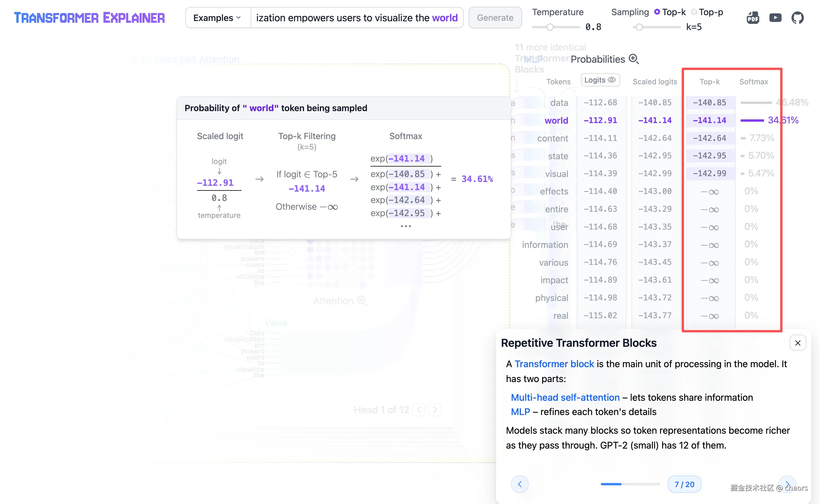
Task: Open the GitHub repository icon
Action: pyautogui.click(x=797, y=18)
